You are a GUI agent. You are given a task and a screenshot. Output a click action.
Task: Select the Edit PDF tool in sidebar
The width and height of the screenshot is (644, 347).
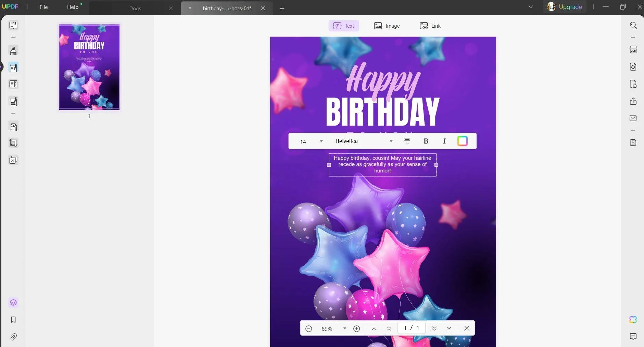[13, 67]
